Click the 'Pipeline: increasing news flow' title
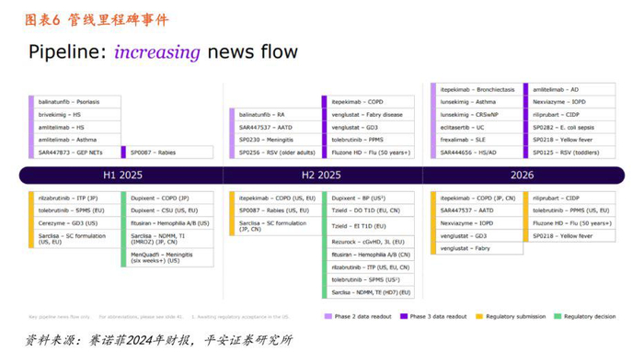This screenshot has height=352, width=644. pyautogui.click(x=163, y=52)
